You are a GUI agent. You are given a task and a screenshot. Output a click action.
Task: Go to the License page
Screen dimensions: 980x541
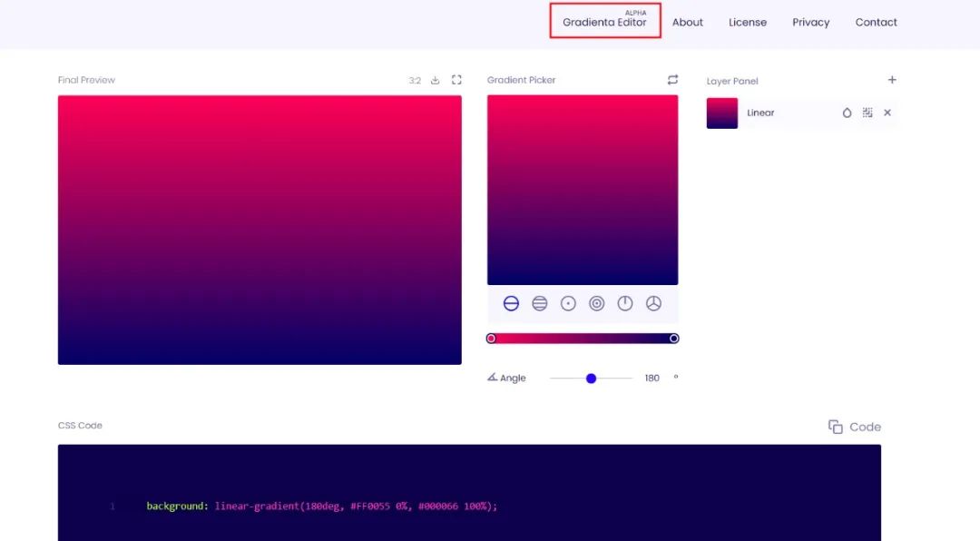(748, 23)
